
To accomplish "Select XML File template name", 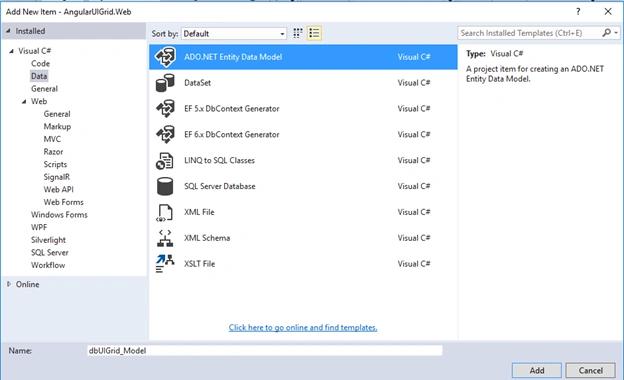I will (x=199, y=212).
